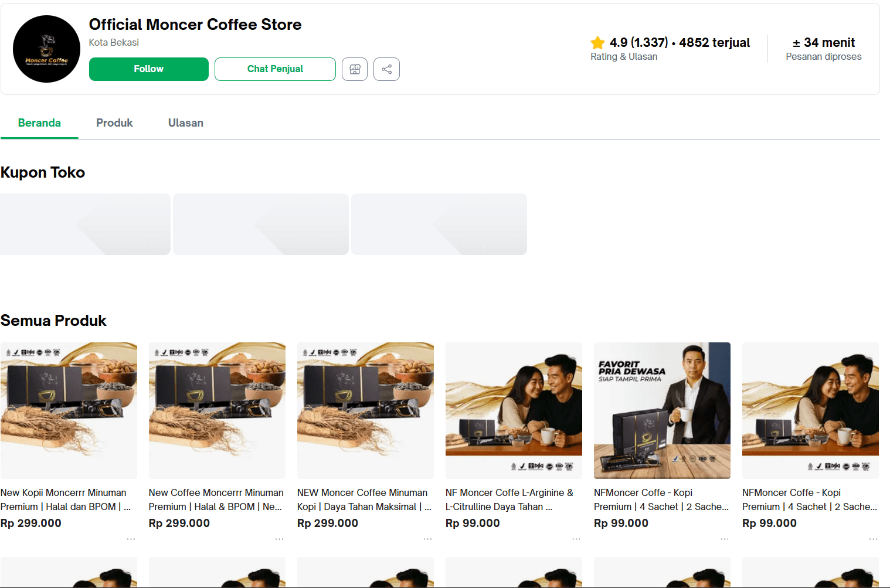This screenshot has width=890, height=588.
Task: Click Rp 299.000 price under New Kopii Moncerrr
Action: (x=31, y=524)
